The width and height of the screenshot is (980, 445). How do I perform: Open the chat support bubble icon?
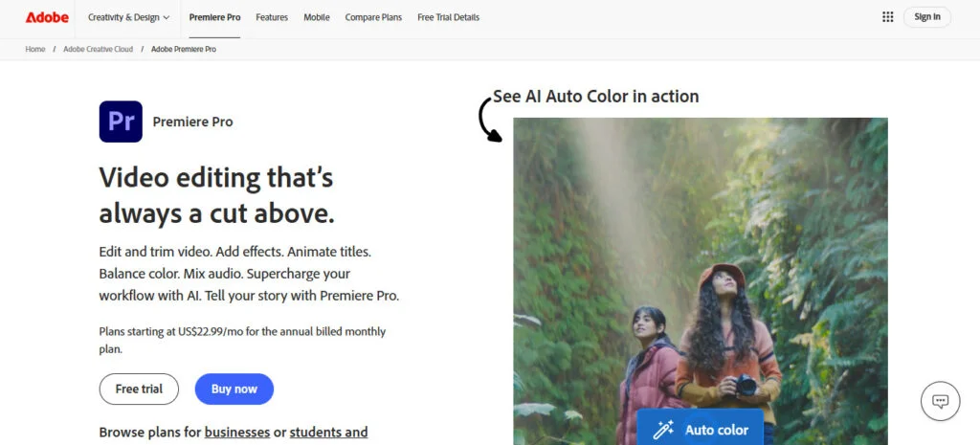[x=940, y=401]
